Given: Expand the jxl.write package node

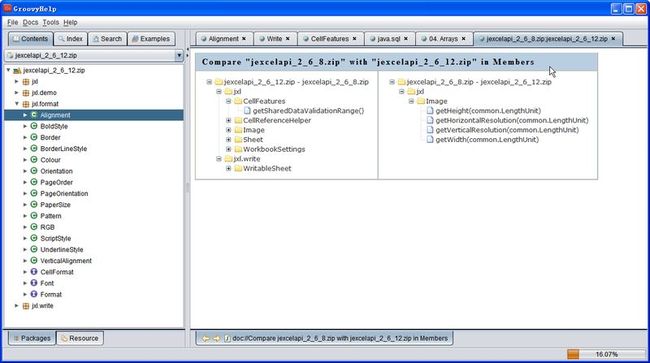Looking at the screenshot, I should click(17, 305).
